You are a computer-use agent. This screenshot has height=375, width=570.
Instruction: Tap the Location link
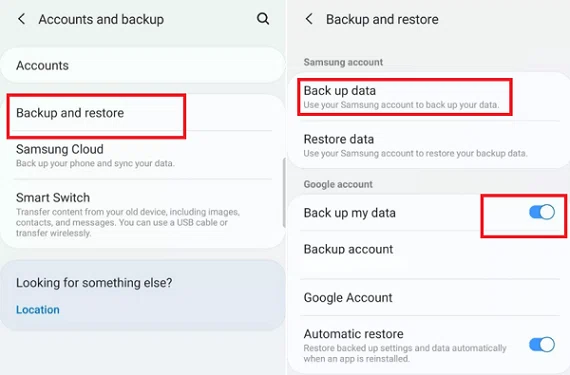(x=38, y=310)
